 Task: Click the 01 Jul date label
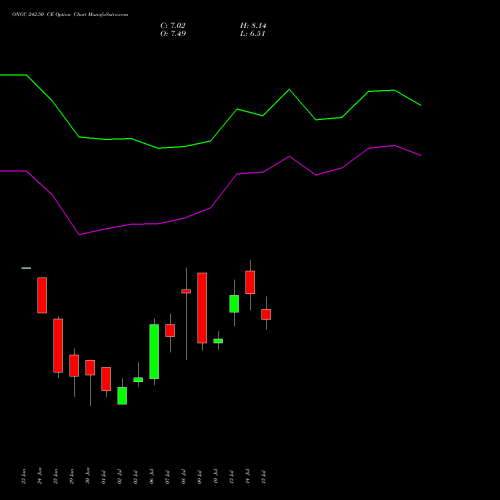click(x=103, y=477)
